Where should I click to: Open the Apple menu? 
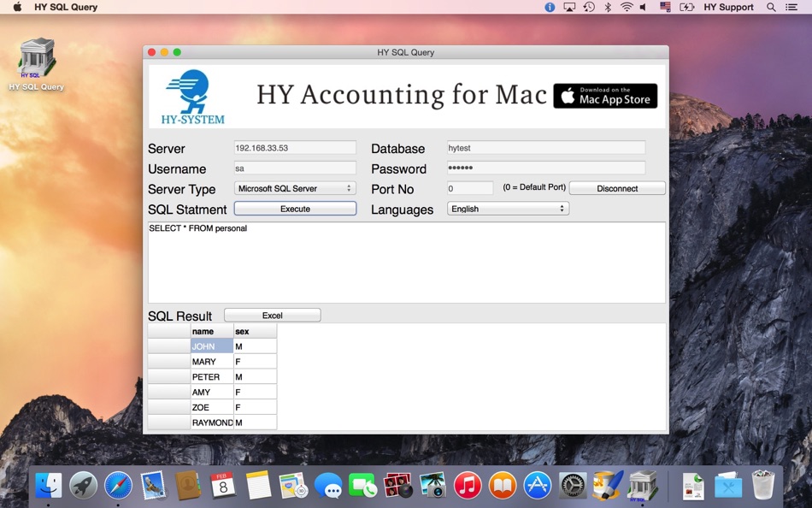click(x=17, y=7)
